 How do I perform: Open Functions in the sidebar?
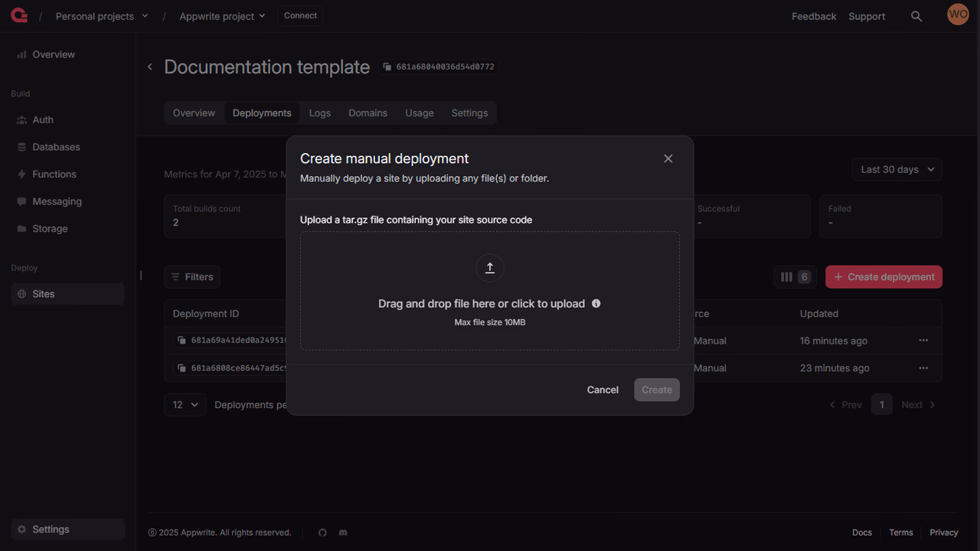67,174
